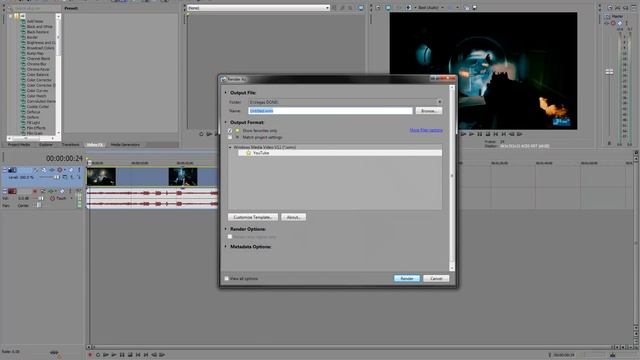
Task: Click the audio track FX icon
Action: click(x=52, y=191)
